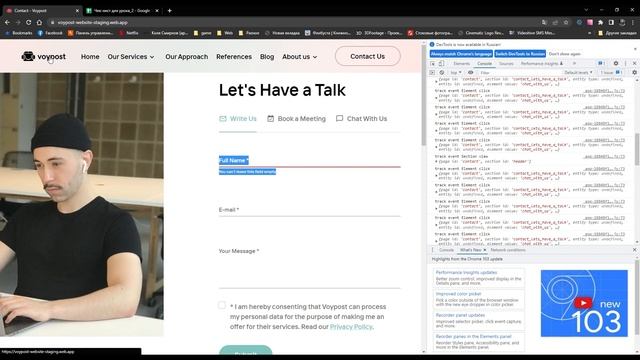640x360 pixels.
Task: Click the chat bubble icon beside Chat With Us
Action: [339, 118]
